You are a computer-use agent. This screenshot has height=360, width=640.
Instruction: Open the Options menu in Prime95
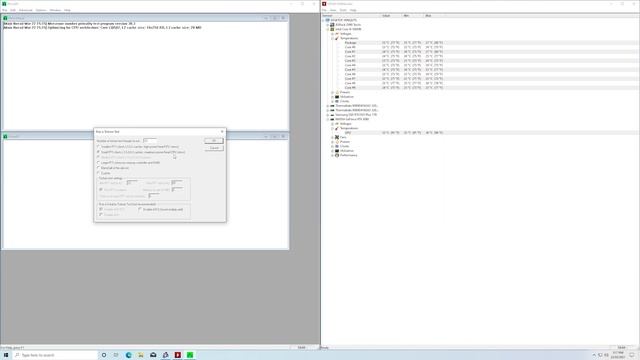(x=41, y=10)
